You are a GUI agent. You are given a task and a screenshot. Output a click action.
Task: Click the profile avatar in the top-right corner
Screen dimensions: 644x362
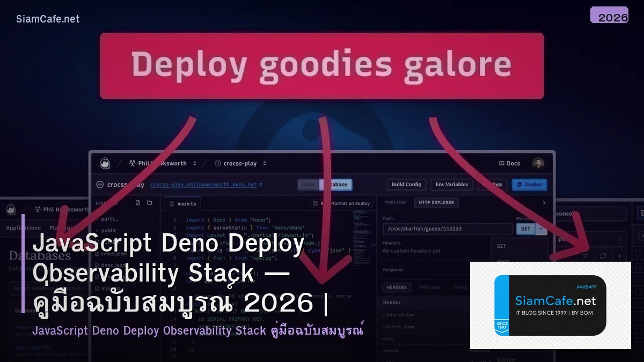pyautogui.click(x=538, y=164)
